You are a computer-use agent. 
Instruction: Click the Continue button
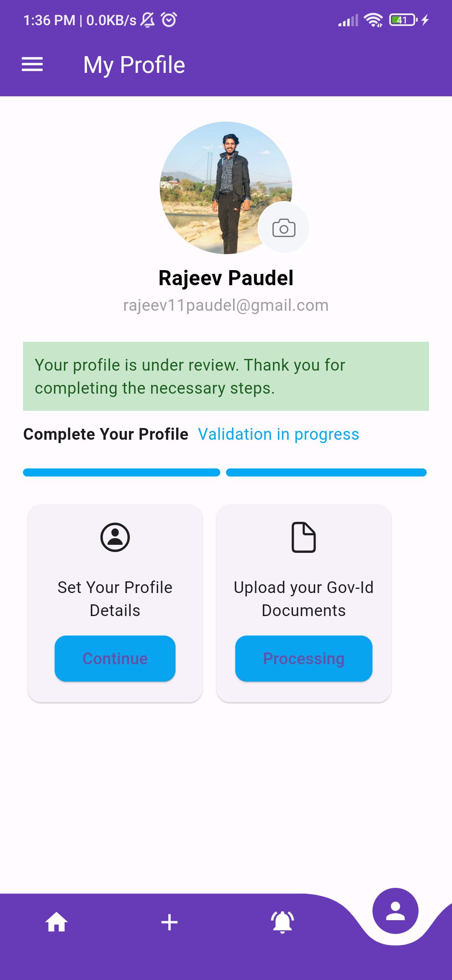[x=115, y=658]
